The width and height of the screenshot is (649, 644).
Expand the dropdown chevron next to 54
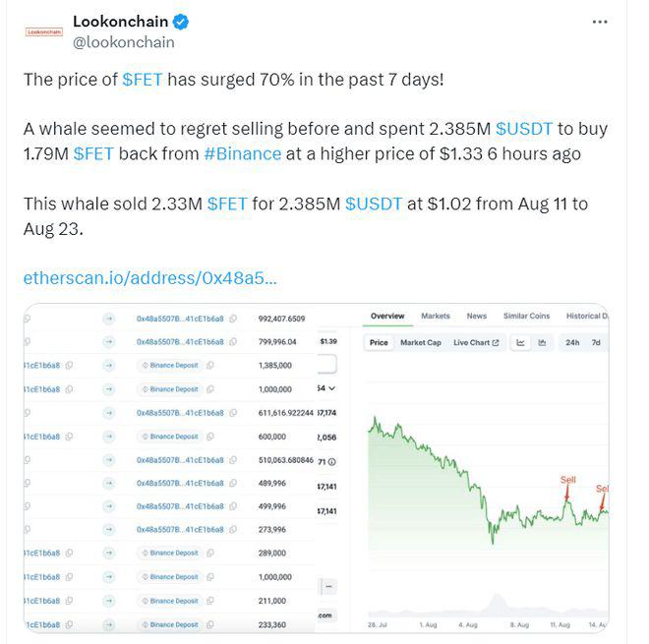(x=332, y=388)
